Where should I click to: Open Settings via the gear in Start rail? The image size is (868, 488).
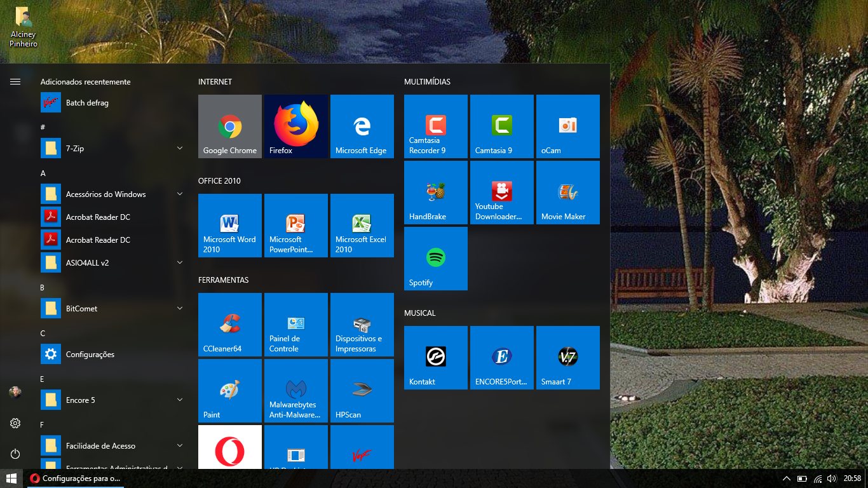click(x=15, y=423)
